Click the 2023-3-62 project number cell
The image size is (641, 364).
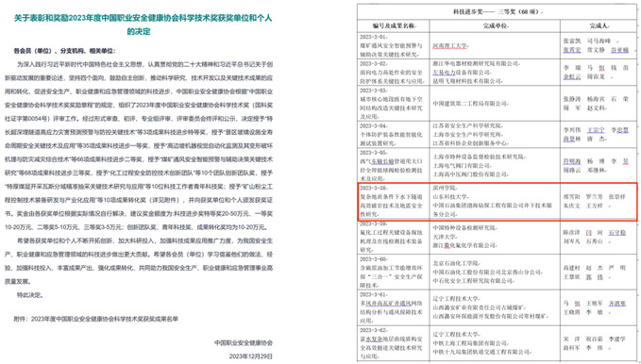(x=393, y=343)
